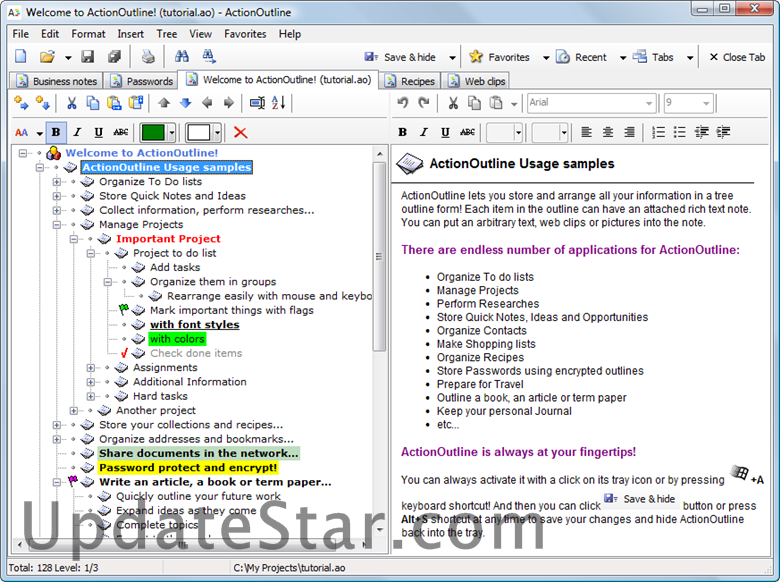Open the Tree menu
Viewport: 780px width, 582px height.
click(x=167, y=34)
